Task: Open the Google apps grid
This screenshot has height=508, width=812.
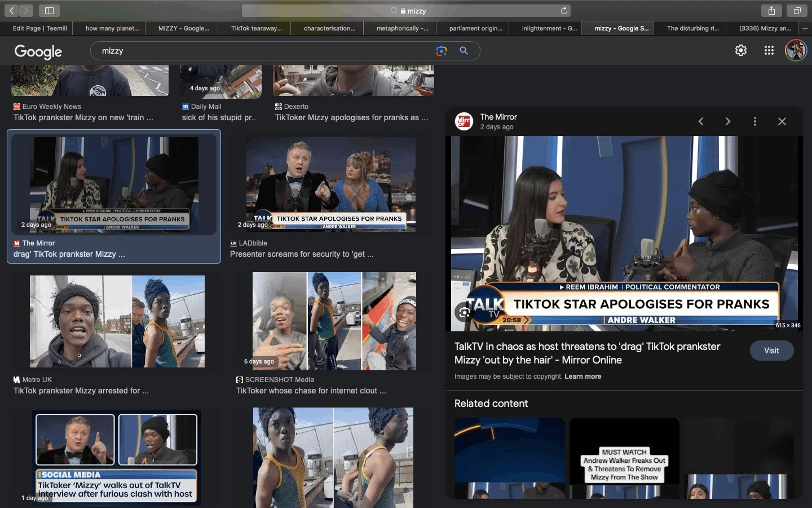Action: point(769,50)
